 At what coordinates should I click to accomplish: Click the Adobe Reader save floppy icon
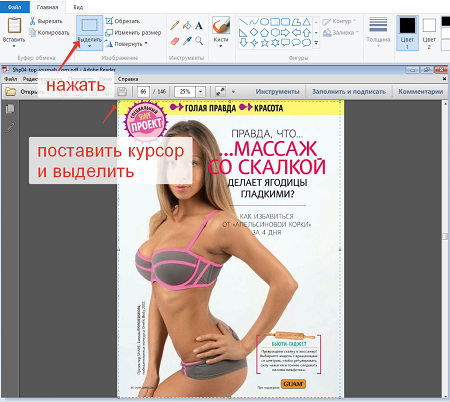point(122,92)
